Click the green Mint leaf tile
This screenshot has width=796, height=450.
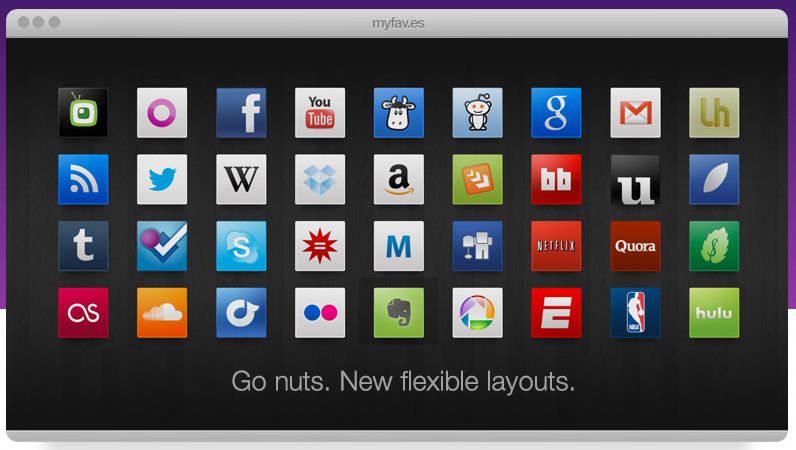[x=714, y=246]
